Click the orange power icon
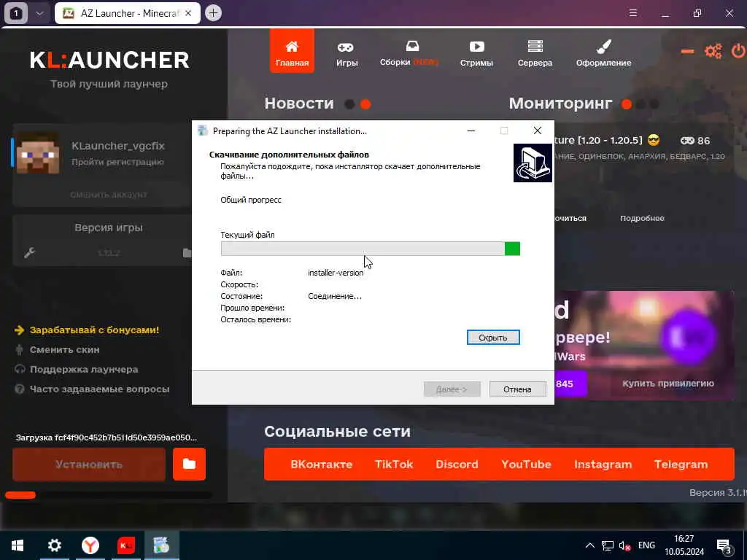The height and width of the screenshot is (560, 747). click(x=738, y=51)
